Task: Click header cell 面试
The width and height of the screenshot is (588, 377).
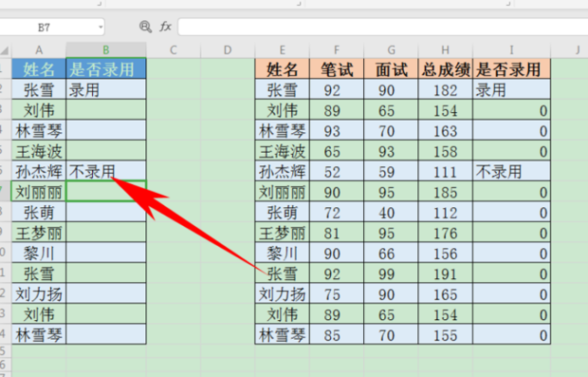Action: click(391, 68)
